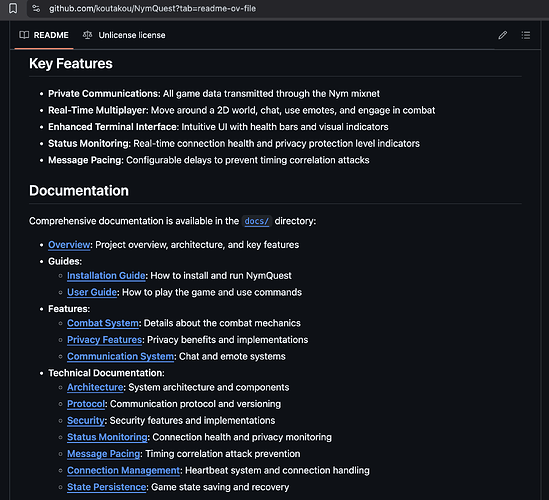Viewport: 549px width, 500px height.
Task: Open the Security doc link
Action: [x=86, y=421]
